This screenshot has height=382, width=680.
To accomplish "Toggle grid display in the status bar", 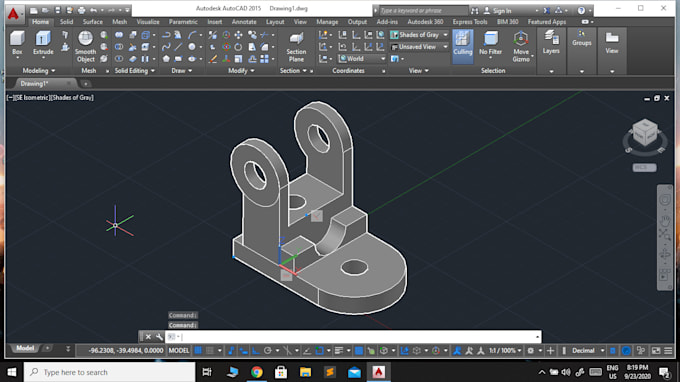I will pos(198,350).
